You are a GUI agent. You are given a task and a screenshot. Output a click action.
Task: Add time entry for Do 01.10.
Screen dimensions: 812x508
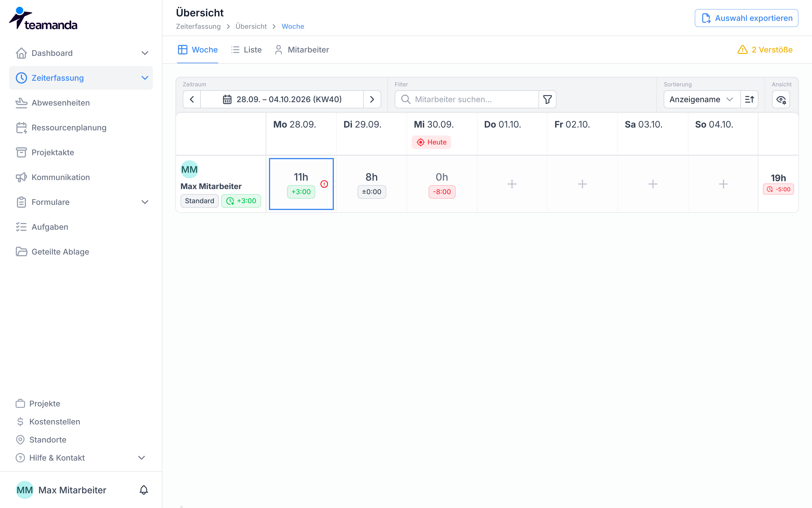coord(512,184)
